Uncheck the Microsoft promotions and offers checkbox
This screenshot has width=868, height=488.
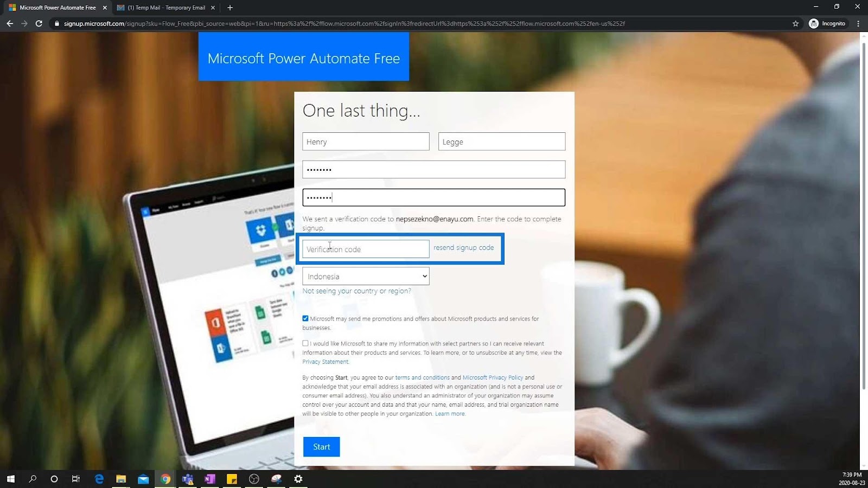click(305, 318)
